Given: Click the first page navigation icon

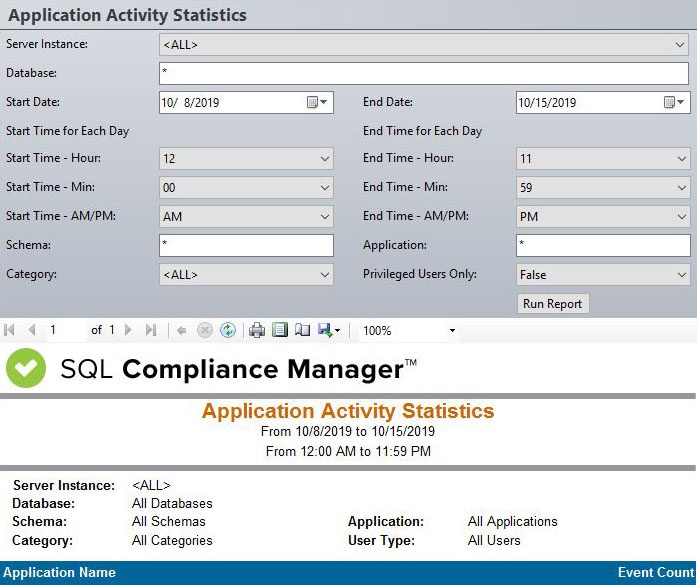Looking at the screenshot, I should click(x=10, y=330).
